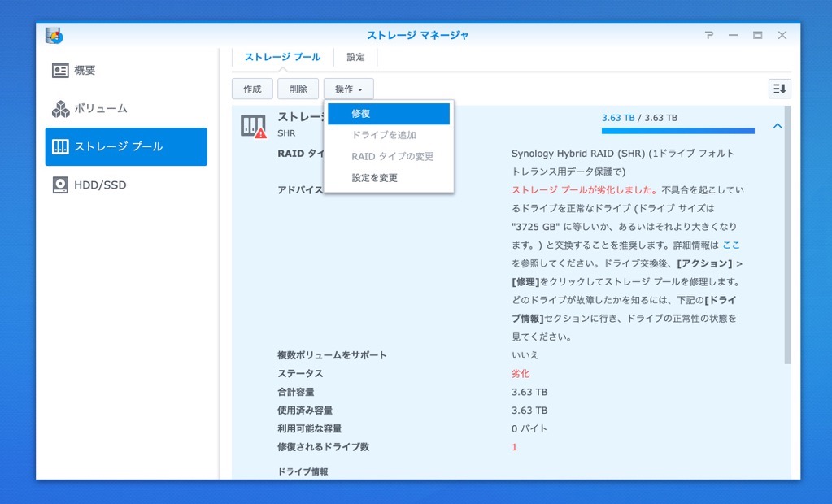This screenshot has width=832, height=504.
Task: Choose 設定を変更 from the action menu
Action: pyautogui.click(x=389, y=178)
